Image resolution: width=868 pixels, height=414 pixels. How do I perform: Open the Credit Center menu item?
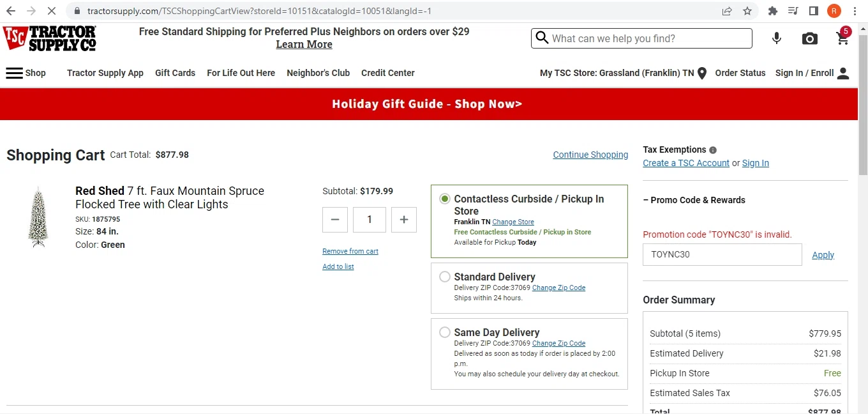[388, 73]
